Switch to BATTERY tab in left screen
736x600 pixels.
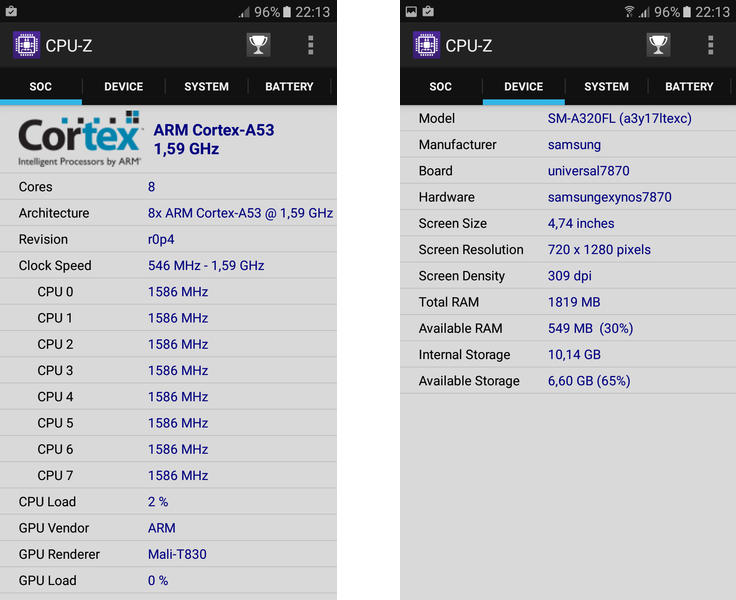(x=289, y=86)
